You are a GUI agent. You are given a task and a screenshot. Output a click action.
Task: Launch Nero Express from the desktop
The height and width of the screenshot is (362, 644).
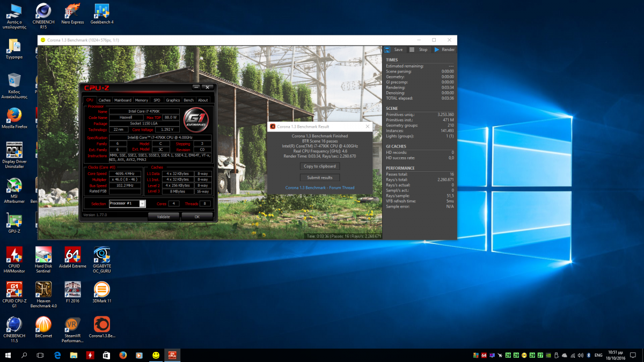(72, 14)
